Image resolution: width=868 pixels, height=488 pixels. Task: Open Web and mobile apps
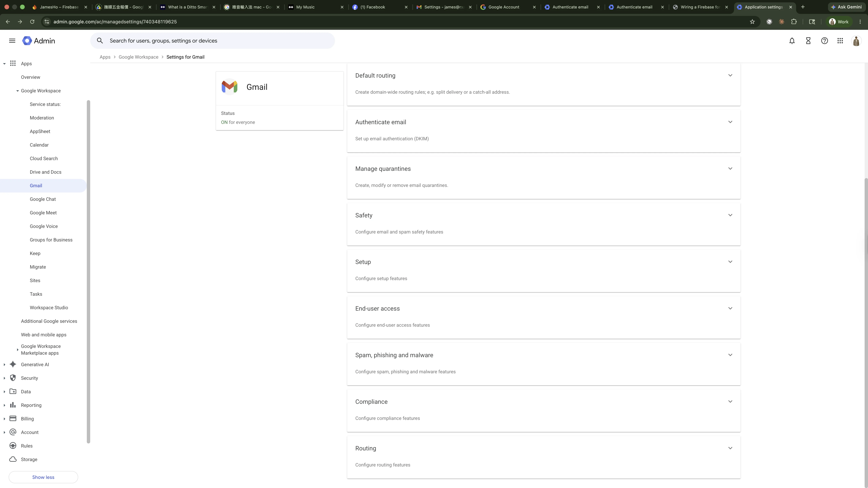[43, 334]
